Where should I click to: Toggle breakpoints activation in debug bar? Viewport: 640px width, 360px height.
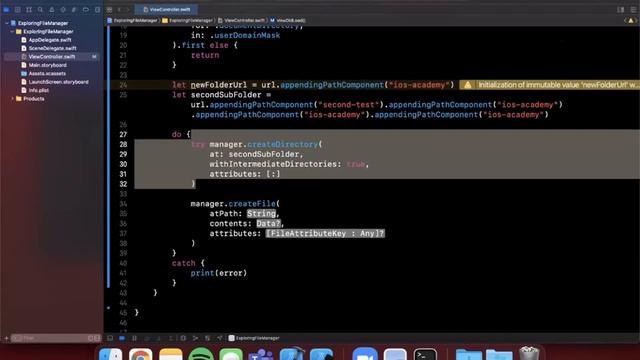click(122, 338)
